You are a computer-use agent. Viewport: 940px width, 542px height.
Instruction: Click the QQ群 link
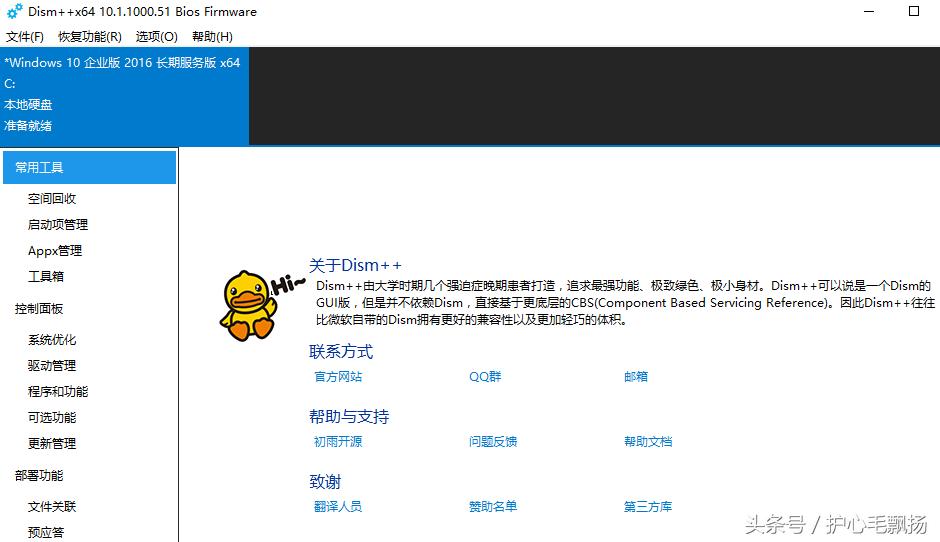pos(485,377)
